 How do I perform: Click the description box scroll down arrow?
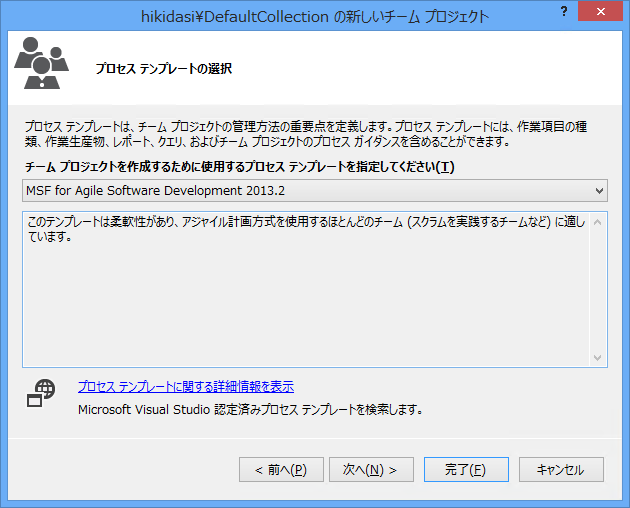pyautogui.click(x=597, y=357)
